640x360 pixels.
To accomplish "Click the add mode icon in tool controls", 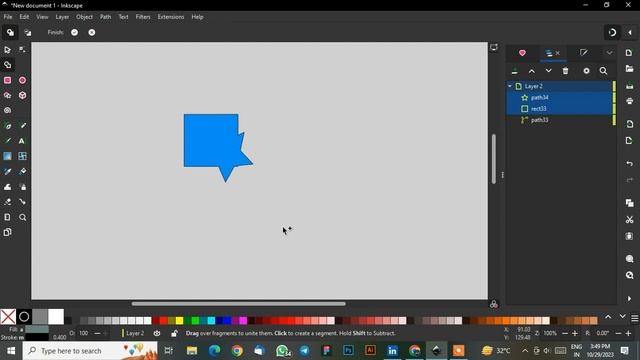I will point(10,32).
